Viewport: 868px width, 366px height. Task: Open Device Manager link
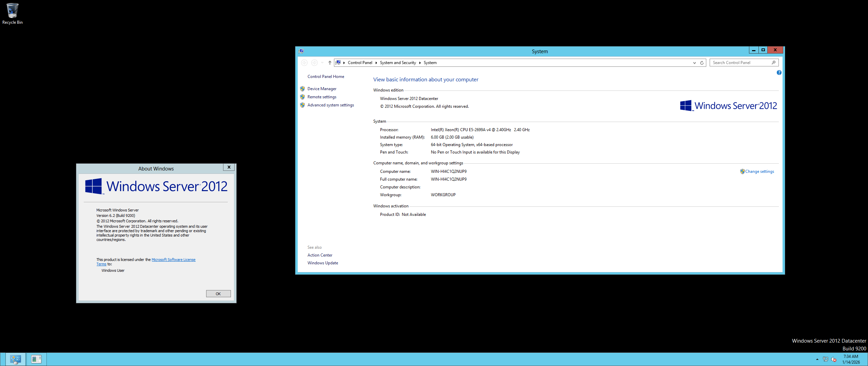tap(322, 89)
